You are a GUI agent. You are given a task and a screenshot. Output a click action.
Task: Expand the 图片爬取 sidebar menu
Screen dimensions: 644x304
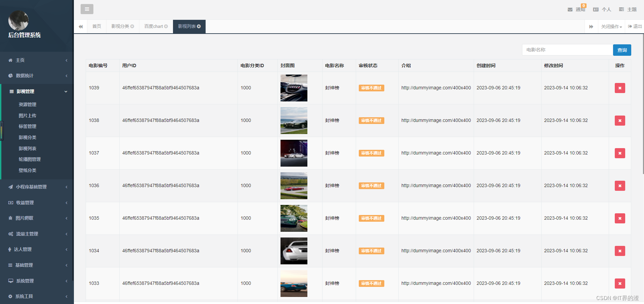click(x=37, y=218)
